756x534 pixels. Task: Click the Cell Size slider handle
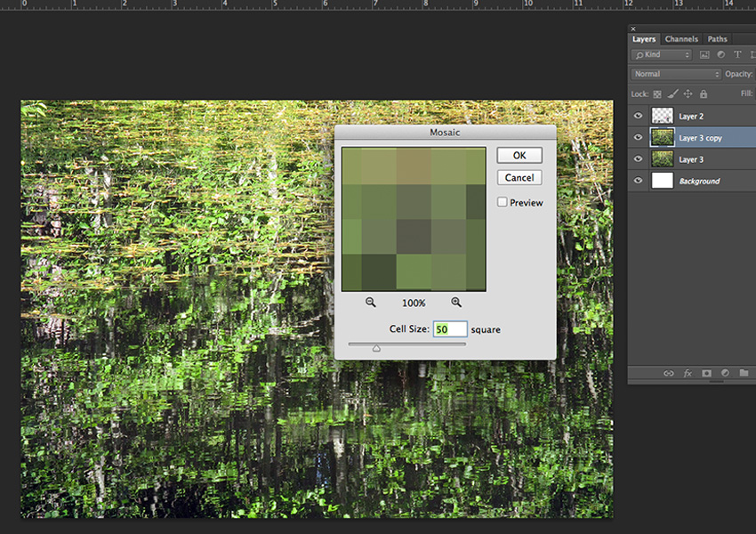point(376,349)
